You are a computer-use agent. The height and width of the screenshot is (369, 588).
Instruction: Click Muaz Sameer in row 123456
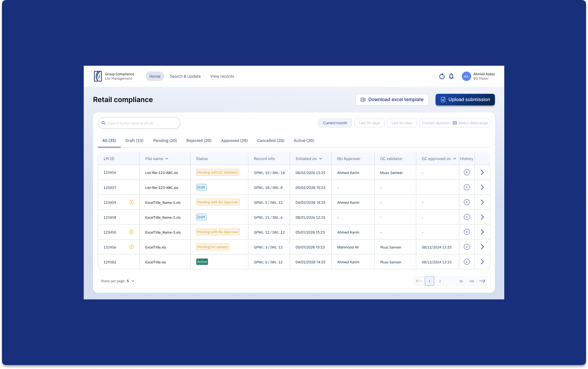pos(391,173)
